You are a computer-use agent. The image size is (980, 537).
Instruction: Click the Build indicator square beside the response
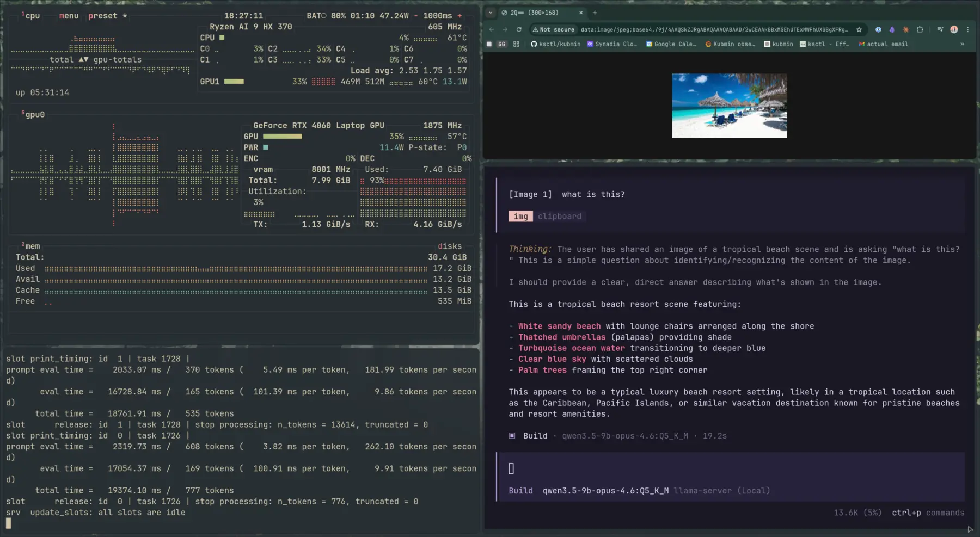512,435
